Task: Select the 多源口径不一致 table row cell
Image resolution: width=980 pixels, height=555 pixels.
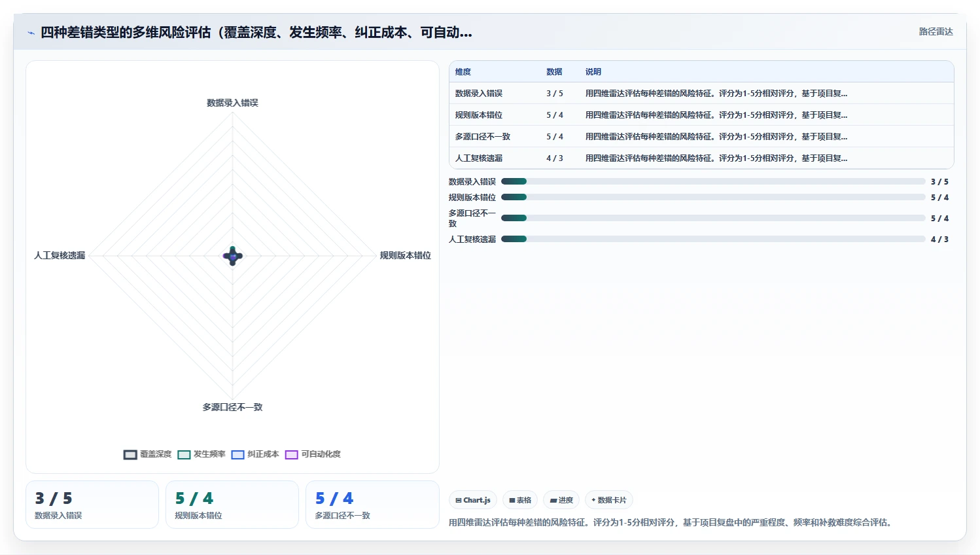Action: [483, 137]
